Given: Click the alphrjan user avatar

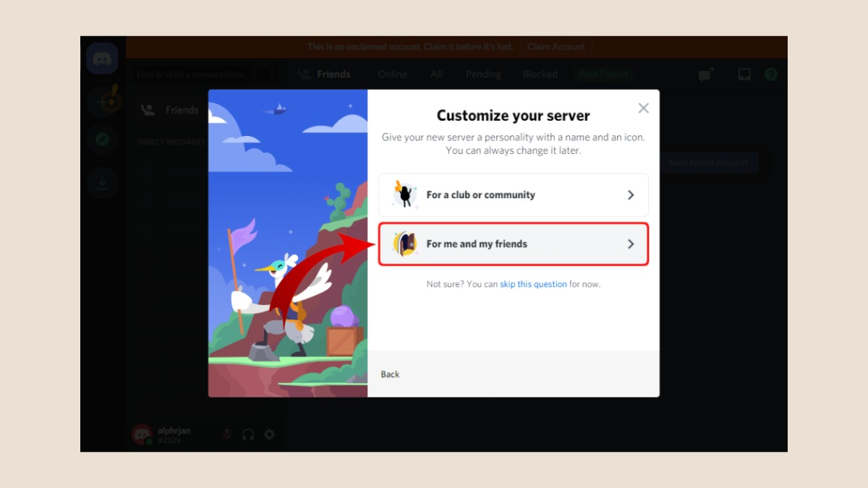Looking at the screenshot, I should (x=142, y=435).
